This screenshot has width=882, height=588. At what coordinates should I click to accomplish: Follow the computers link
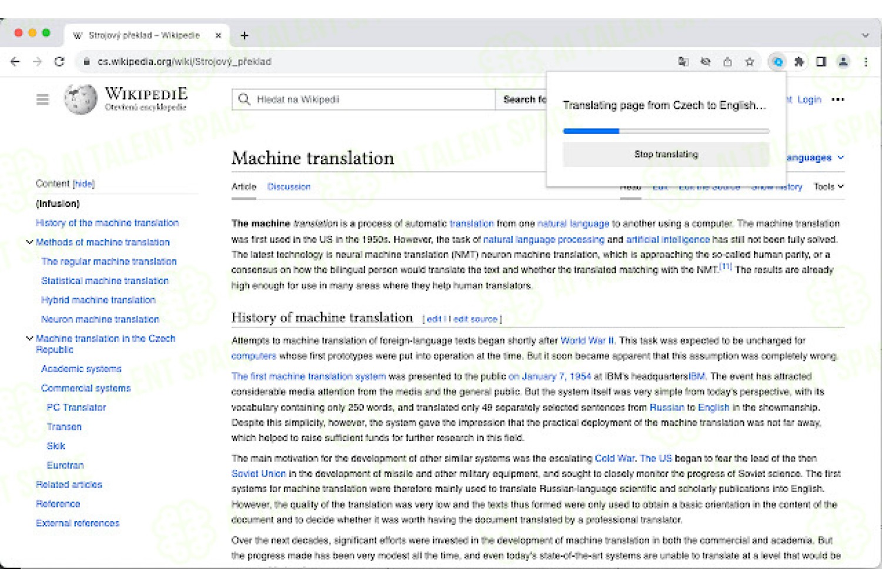click(253, 356)
